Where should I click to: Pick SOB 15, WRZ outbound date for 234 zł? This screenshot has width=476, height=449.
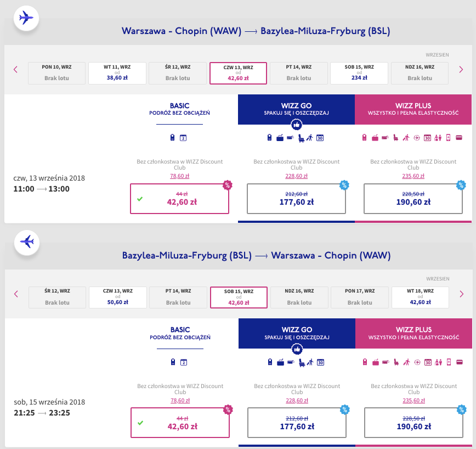(359, 73)
